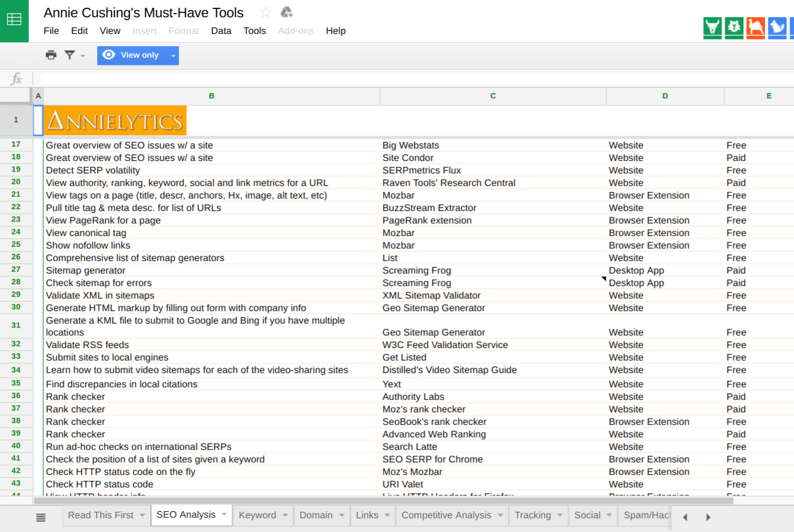Screen dimensions: 794x532
Task: Star this spreadsheet document
Action: [x=266, y=13]
